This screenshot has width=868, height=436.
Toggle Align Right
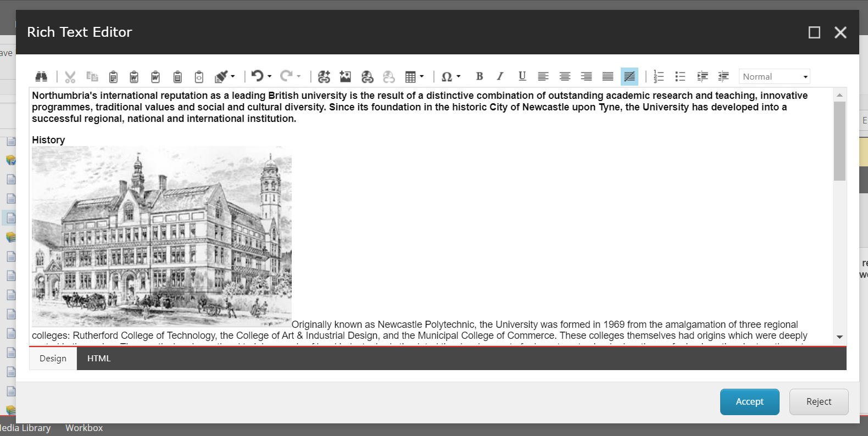[586, 76]
